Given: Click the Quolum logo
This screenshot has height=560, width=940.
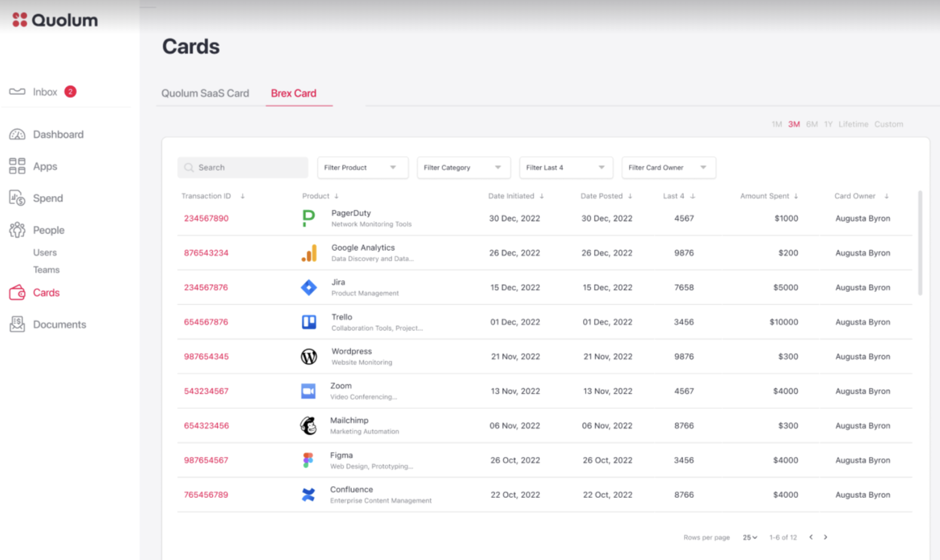Looking at the screenshot, I should 54,20.
